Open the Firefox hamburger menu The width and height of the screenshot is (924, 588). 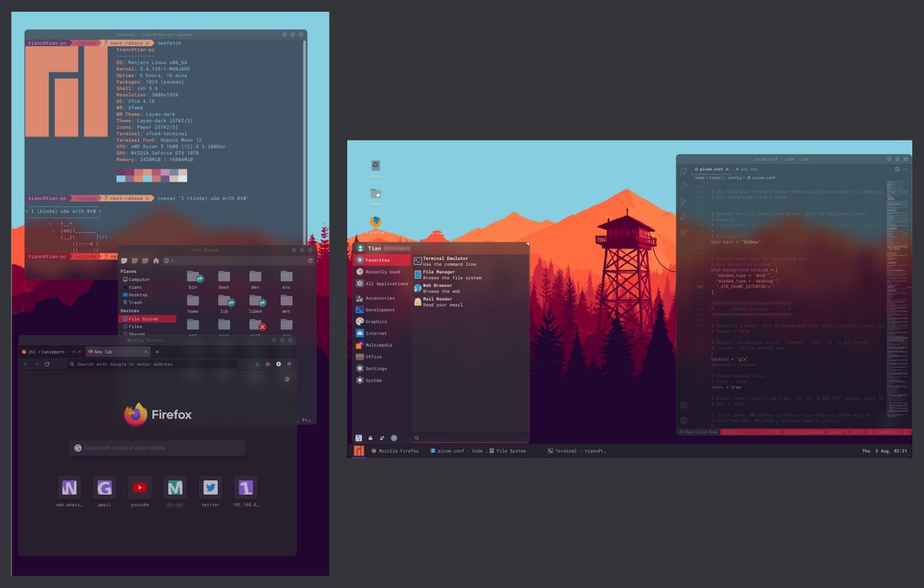(x=289, y=363)
